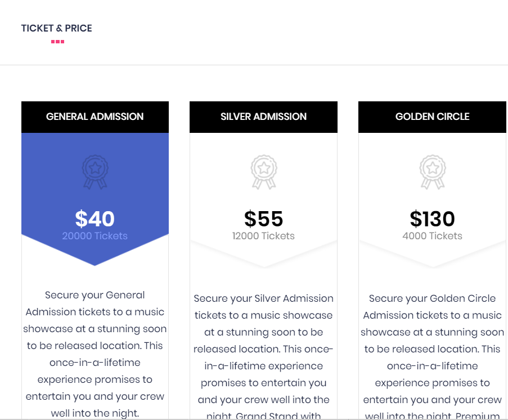Click the $130 price label
This screenshot has width=508, height=420.
[x=432, y=218]
